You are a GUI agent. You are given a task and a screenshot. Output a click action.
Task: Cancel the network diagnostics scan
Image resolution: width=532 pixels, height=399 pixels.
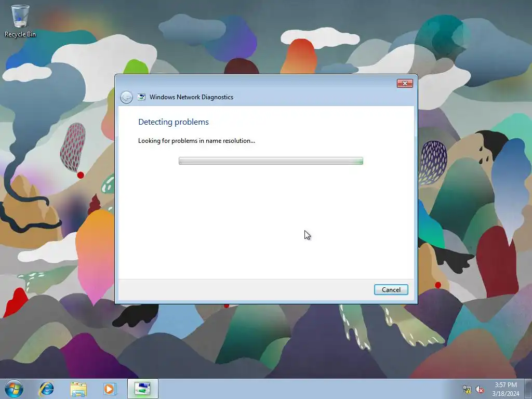pos(391,289)
